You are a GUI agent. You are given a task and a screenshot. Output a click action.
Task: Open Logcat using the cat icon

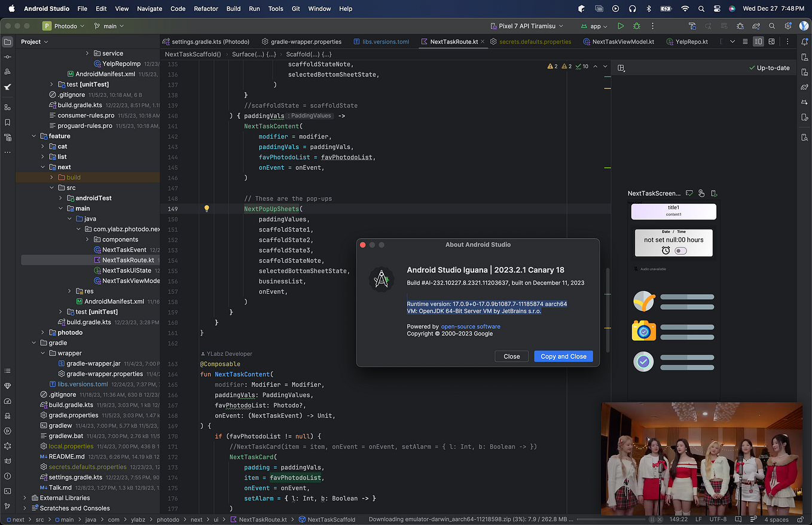(7, 461)
